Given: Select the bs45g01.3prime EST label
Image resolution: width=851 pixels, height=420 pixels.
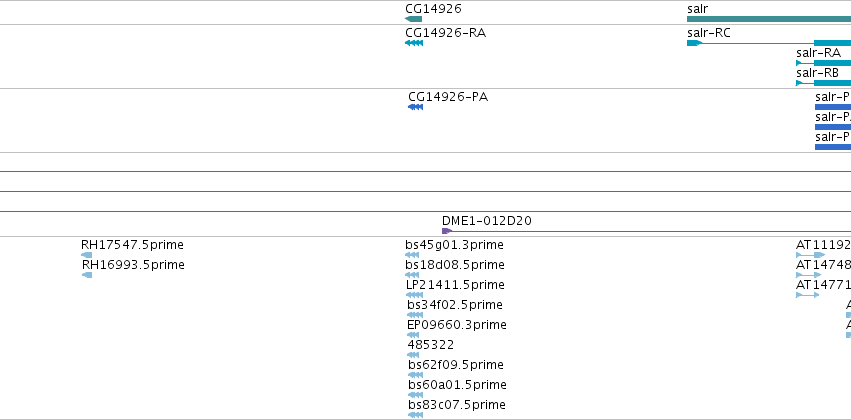Looking at the screenshot, I should coord(454,245).
